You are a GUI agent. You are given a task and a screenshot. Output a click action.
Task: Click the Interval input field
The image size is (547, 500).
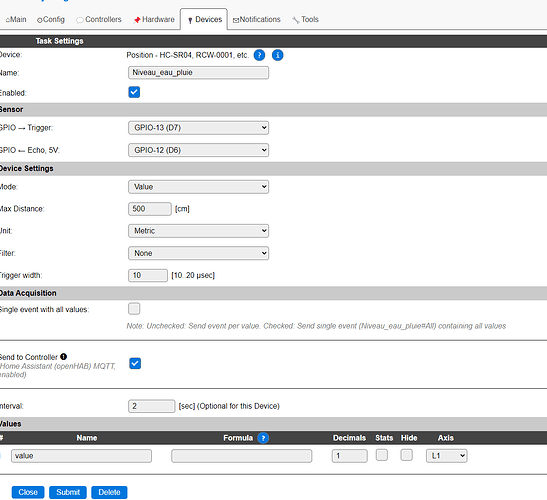(x=152, y=406)
